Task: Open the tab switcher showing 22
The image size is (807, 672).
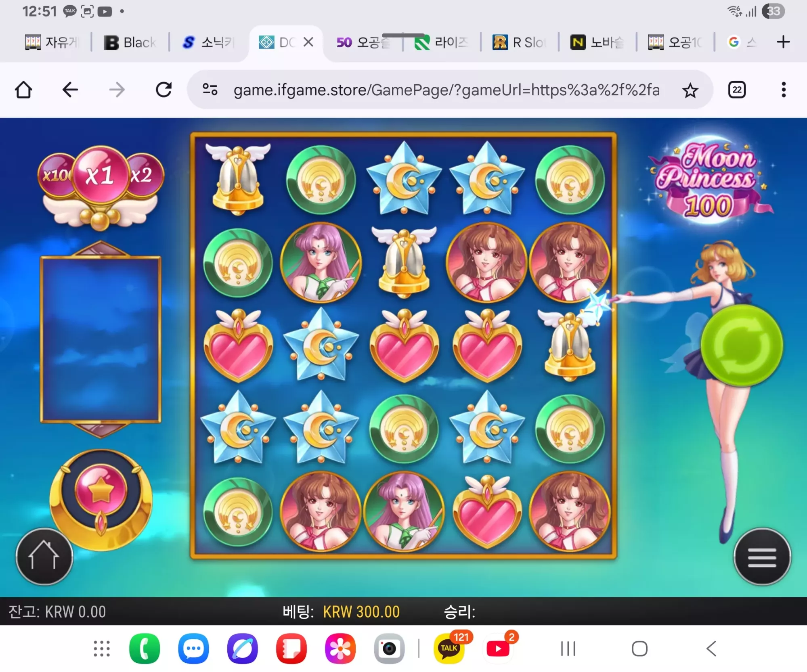Action: pos(737,90)
